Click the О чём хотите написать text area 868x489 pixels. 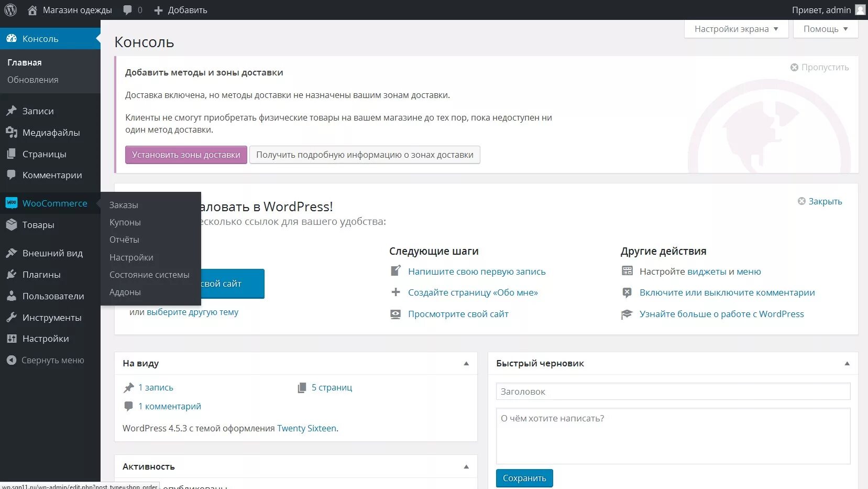[x=673, y=436]
